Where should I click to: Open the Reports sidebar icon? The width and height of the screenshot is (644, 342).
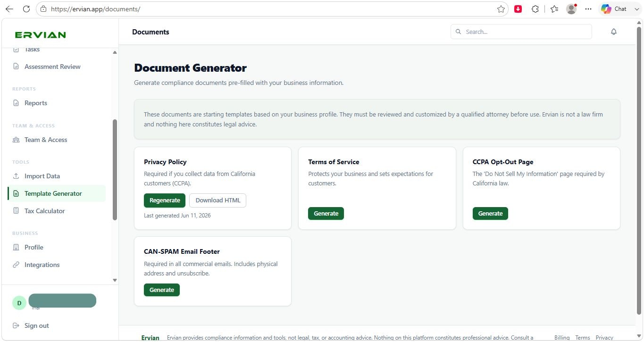16,103
